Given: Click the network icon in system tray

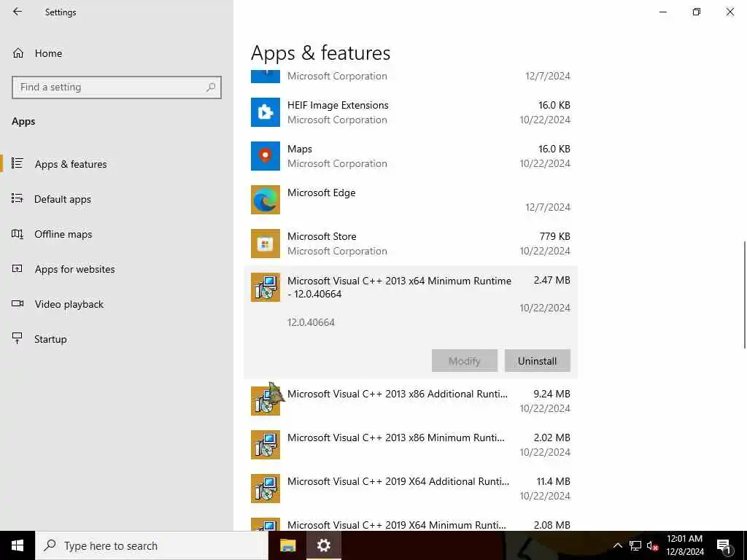Looking at the screenshot, I should click(x=635, y=545).
